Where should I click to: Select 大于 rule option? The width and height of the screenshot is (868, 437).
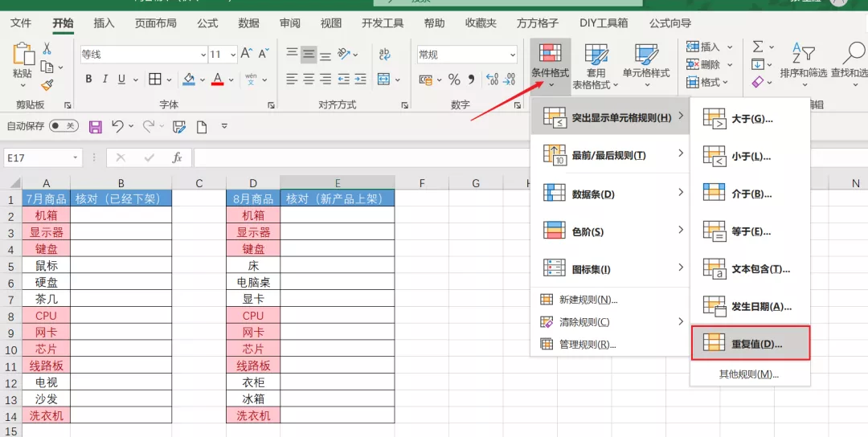[750, 118]
